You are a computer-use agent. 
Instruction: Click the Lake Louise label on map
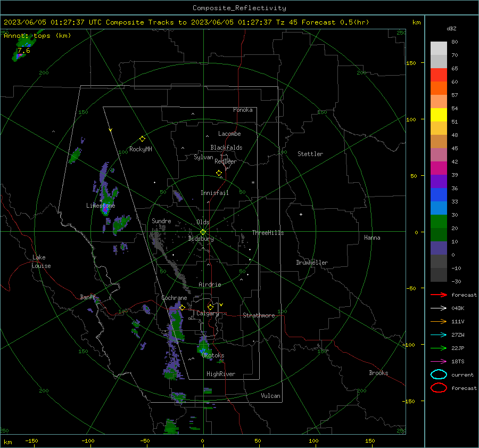pos(41,262)
